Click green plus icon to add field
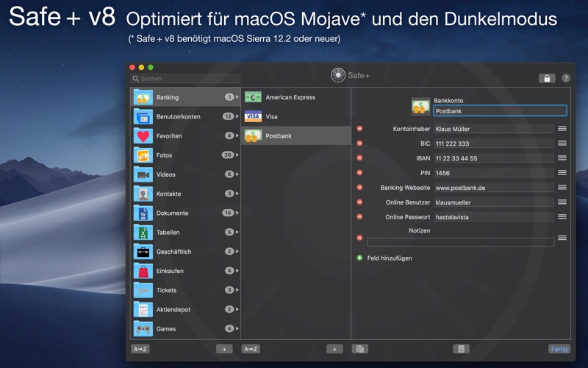 point(359,258)
